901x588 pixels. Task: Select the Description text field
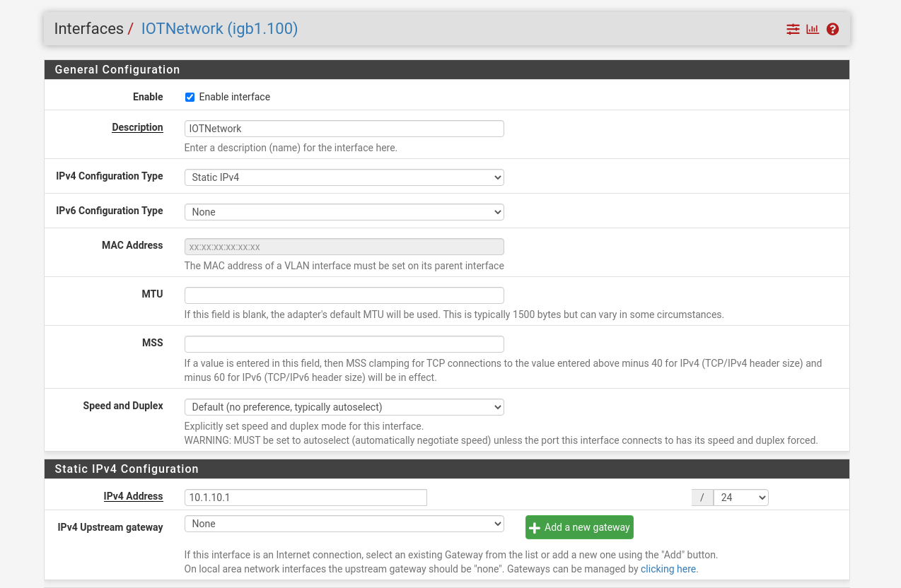344,129
